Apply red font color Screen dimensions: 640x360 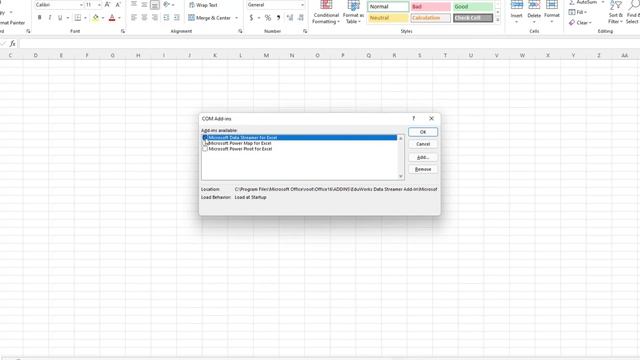[x=112, y=18]
